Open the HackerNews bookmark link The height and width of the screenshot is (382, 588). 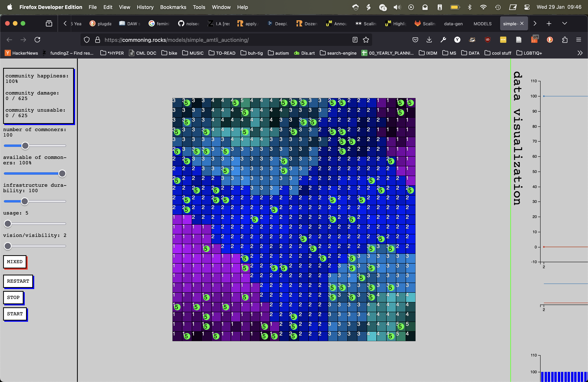(22, 53)
